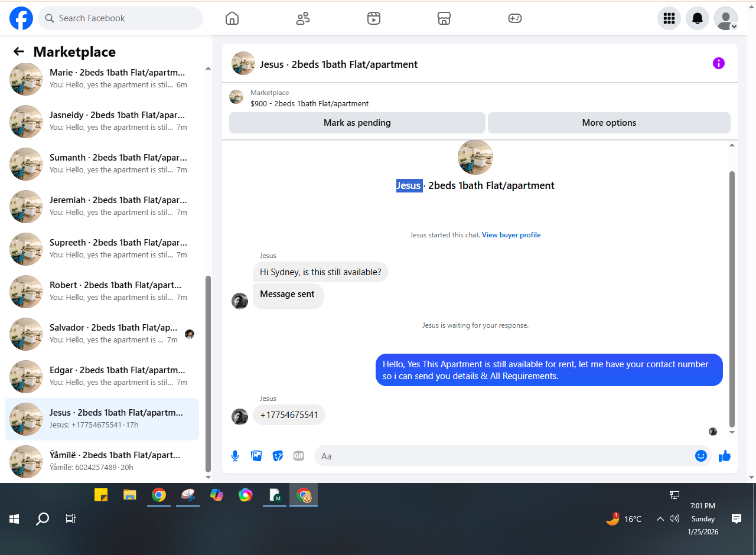This screenshot has height=555, width=756.
Task: Click the chat scrollbar down arrow
Action: click(x=732, y=432)
